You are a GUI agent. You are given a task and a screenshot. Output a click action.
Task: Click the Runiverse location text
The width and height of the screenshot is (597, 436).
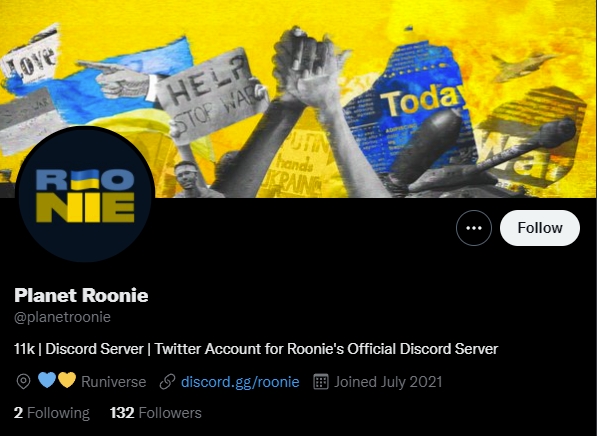point(113,382)
